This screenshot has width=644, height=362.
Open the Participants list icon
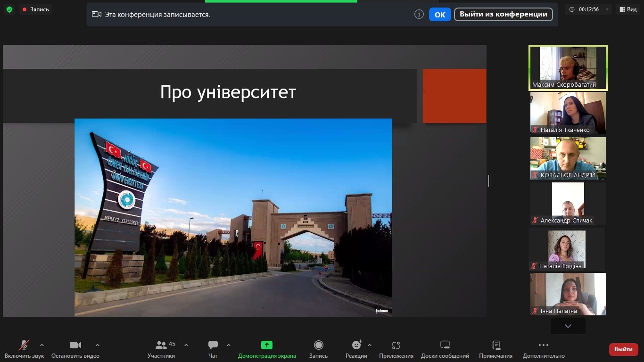[x=161, y=346]
